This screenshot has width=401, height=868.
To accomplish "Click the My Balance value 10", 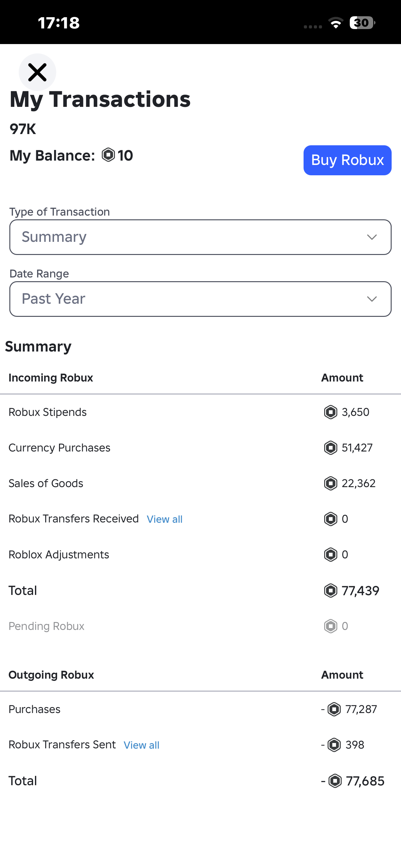I will 125,155.
